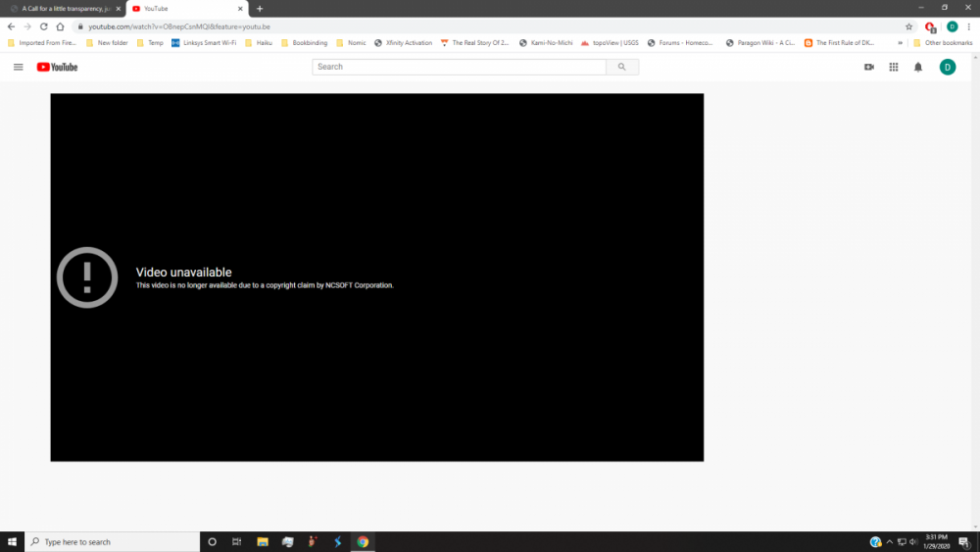Click the YouTube search magnifier button
The width and height of the screenshot is (980, 552).
622,67
